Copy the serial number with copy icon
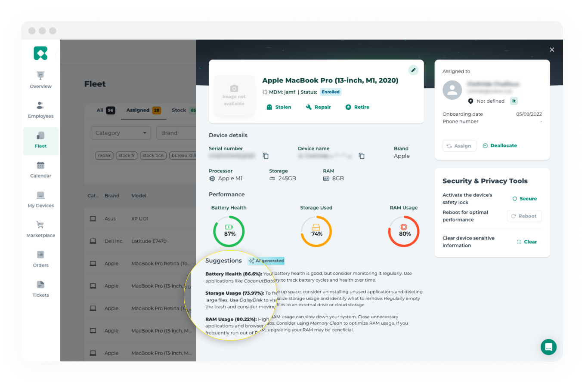This screenshot has height=391, width=588. (x=266, y=156)
